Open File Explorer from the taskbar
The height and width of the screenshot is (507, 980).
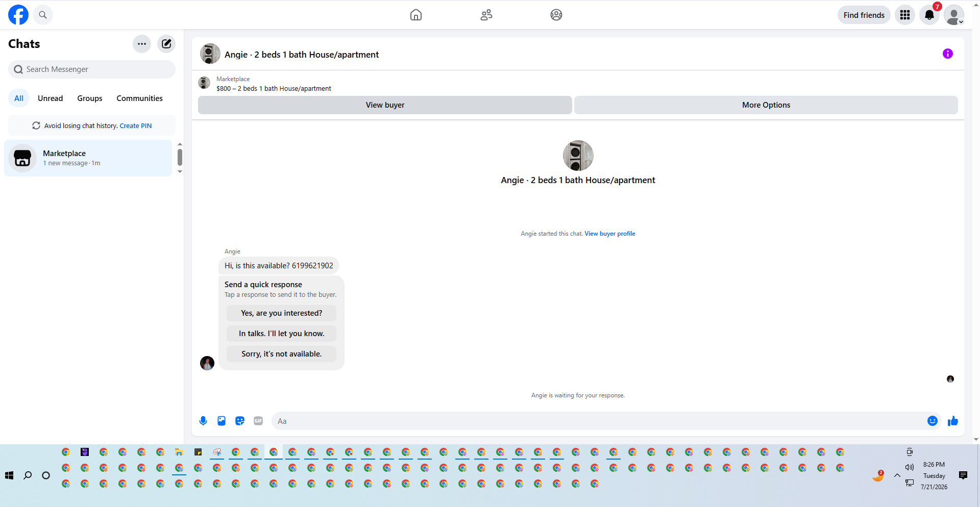coord(179,452)
